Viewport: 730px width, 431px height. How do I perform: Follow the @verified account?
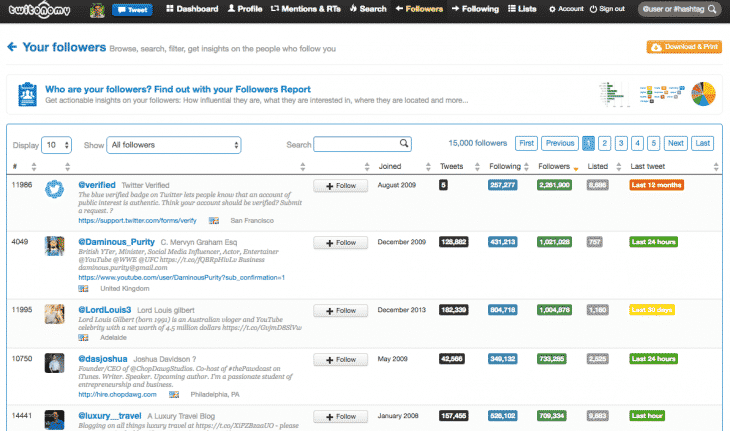pyautogui.click(x=340, y=186)
